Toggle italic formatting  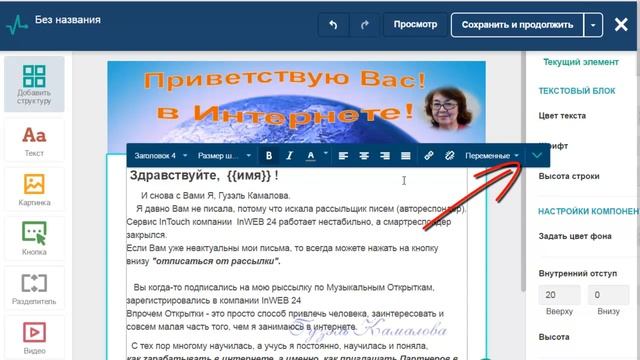289,156
